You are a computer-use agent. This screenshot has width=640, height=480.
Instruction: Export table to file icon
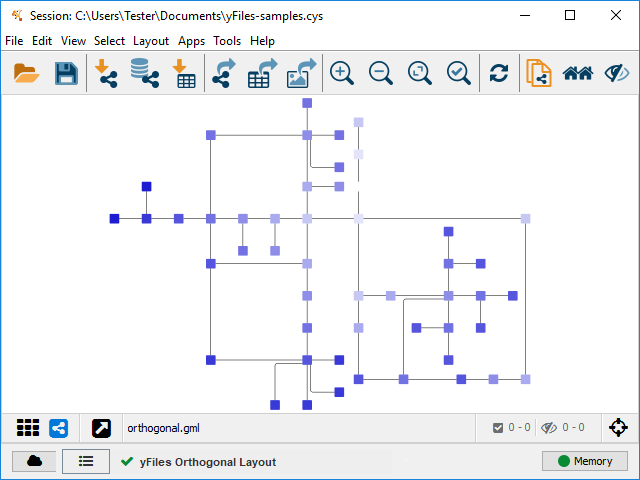tap(262, 73)
